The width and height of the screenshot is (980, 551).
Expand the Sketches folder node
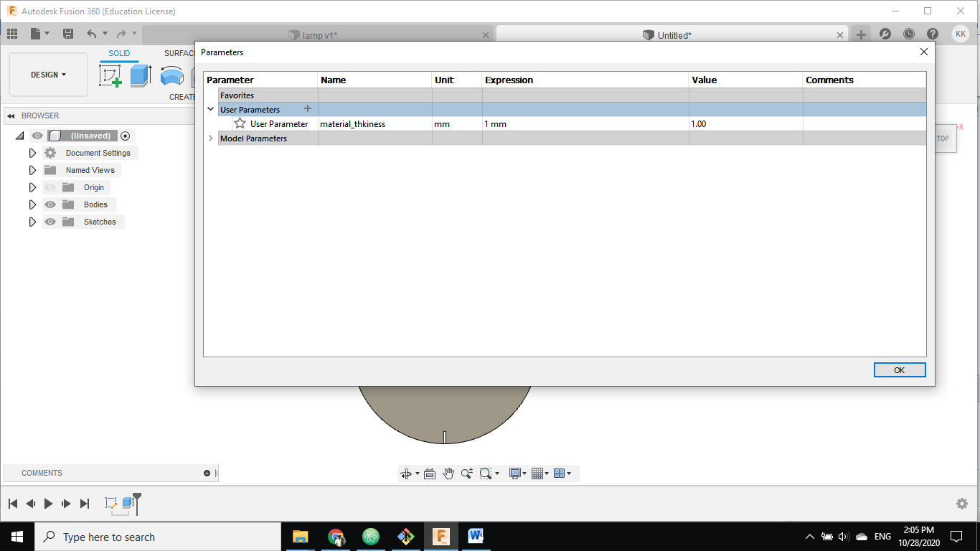click(32, 222)
